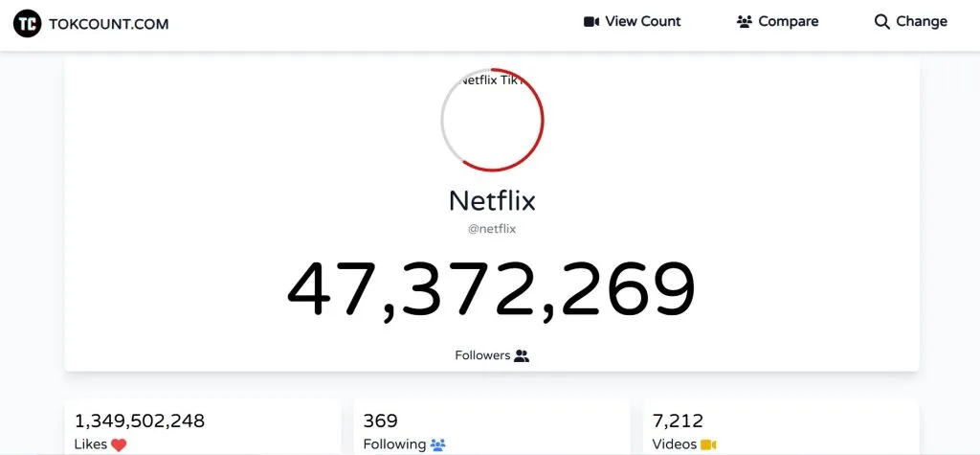Click the red heart Likes icon
Screen dimensions: 980x455
point(119,444)
